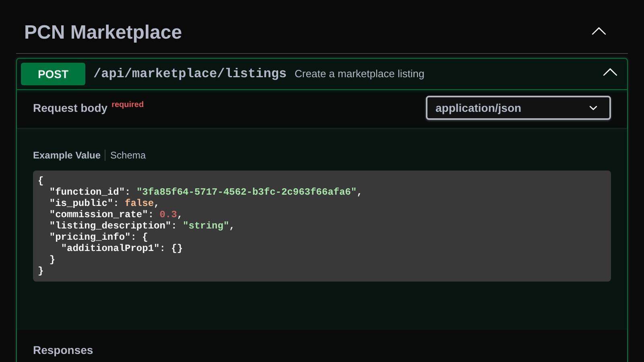
Task: Select the Example Value tab
Action: tap(67, 155)
